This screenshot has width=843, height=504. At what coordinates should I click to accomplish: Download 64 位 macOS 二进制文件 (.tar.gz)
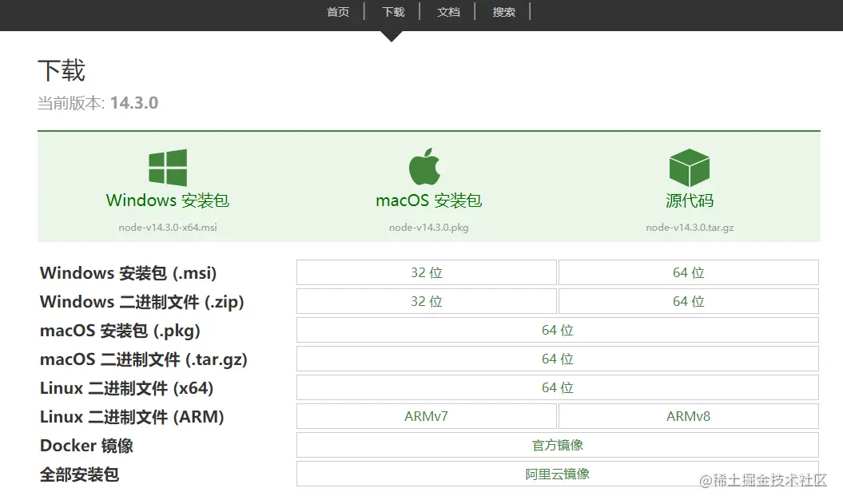tap(558, 359)
